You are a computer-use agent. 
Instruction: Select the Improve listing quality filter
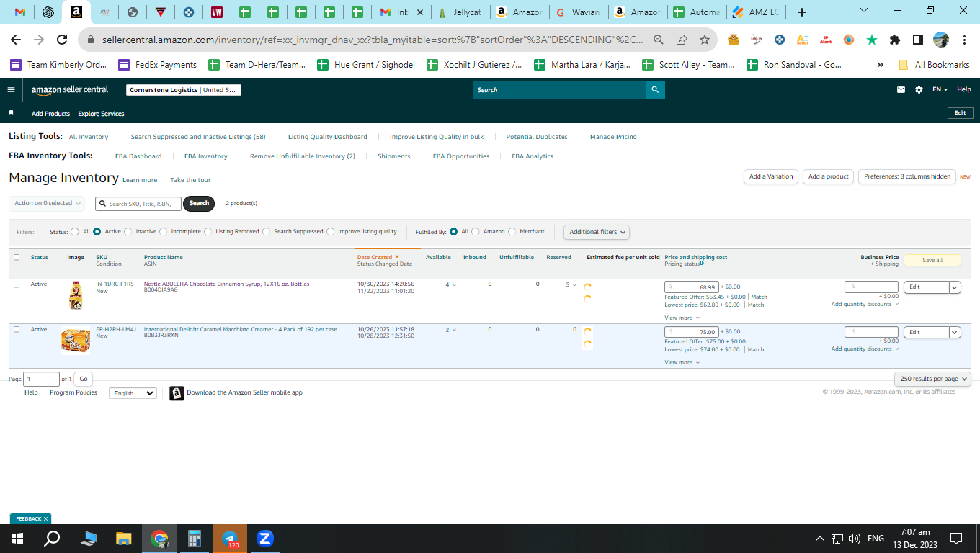click(331, 232)
